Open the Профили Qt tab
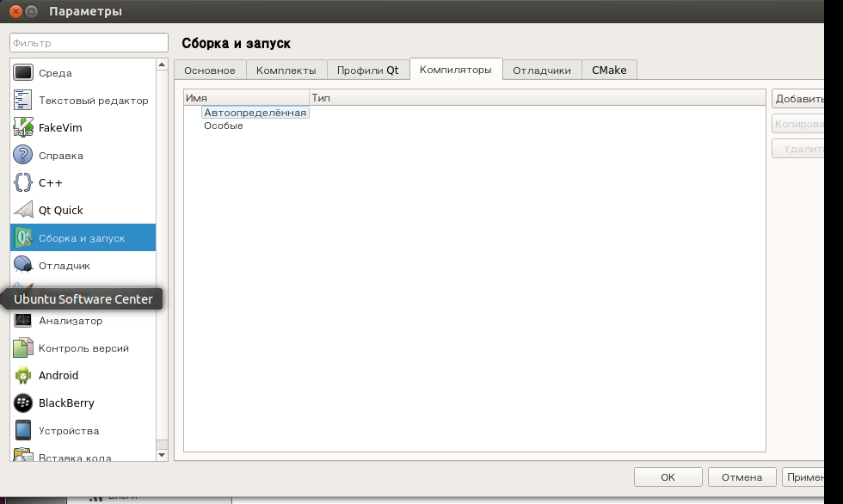This screenshot has width=843, height=504. point(368,70)
